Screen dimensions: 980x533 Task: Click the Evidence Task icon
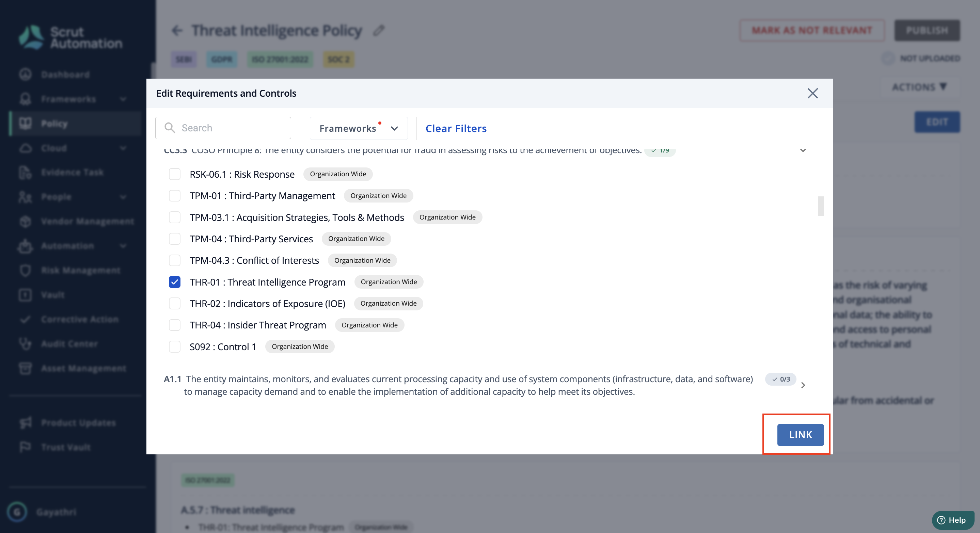25,172
